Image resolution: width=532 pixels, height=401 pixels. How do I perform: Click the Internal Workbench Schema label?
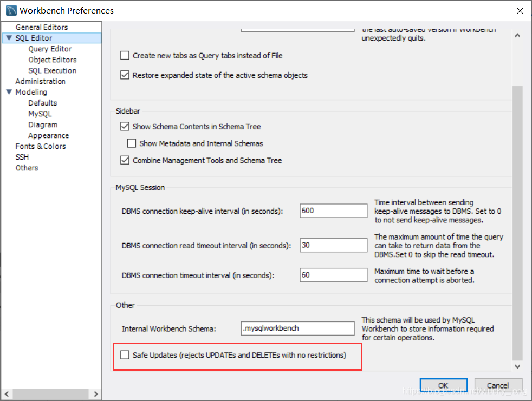point(169,329)
